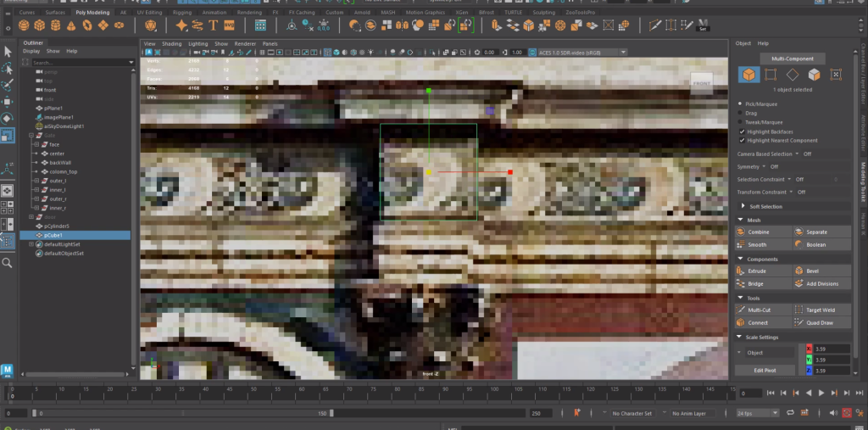Select the Pick/Marquee radio option
The width and height of the screenshot is (868, 430).
[741, 103]
